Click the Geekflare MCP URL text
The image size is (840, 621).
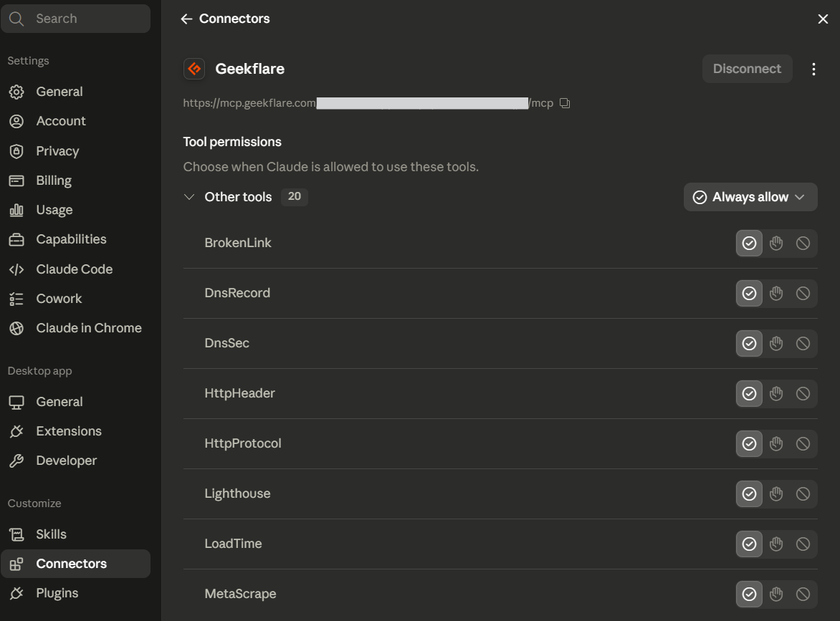tap(368, 103)
